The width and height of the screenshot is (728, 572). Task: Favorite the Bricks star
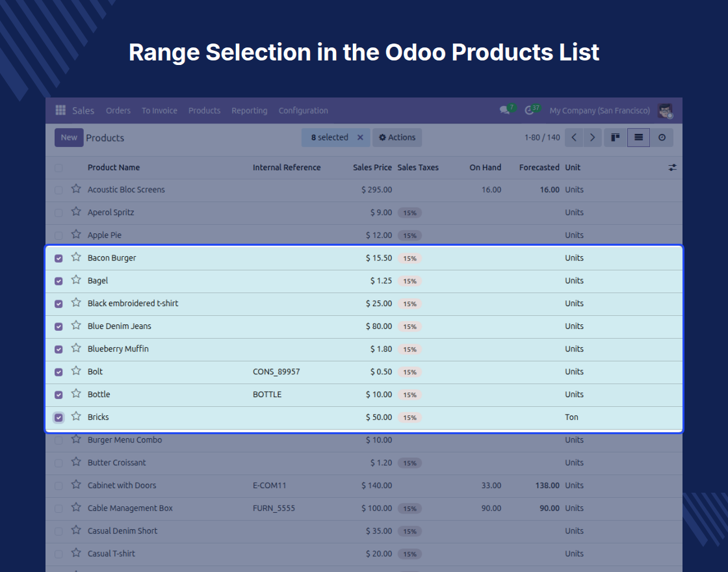(76, 416)
